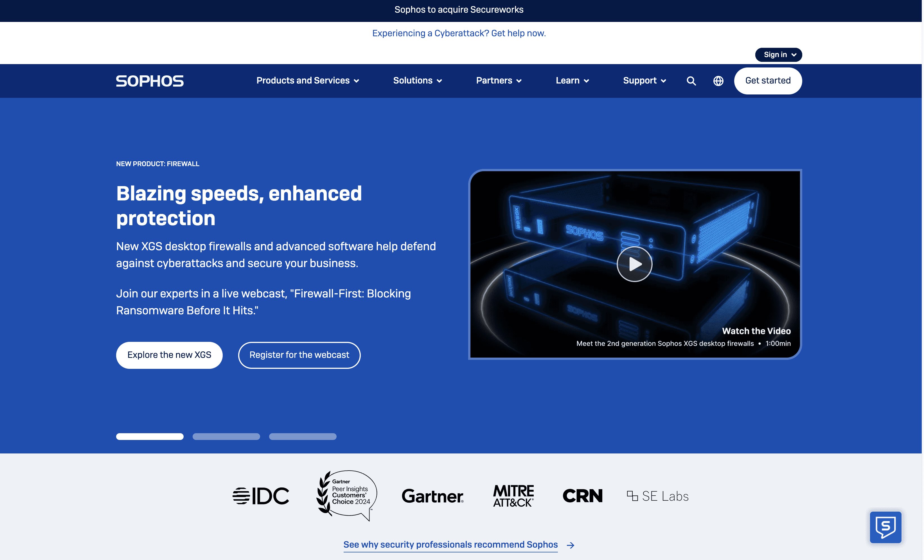The height and width of the screenshot is (560, 924).
Task: Click Register for the webcast button
Action: click(x=299, y=355)
